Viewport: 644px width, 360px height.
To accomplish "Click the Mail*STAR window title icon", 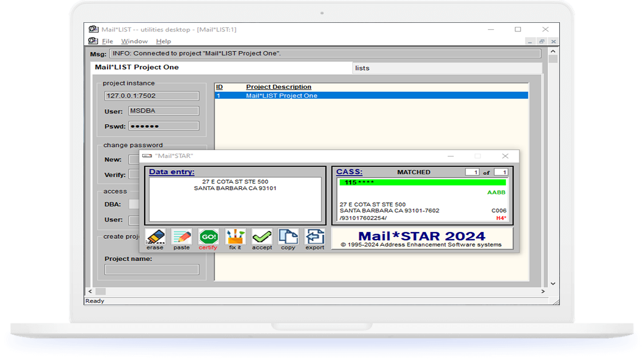I will 147,156.
